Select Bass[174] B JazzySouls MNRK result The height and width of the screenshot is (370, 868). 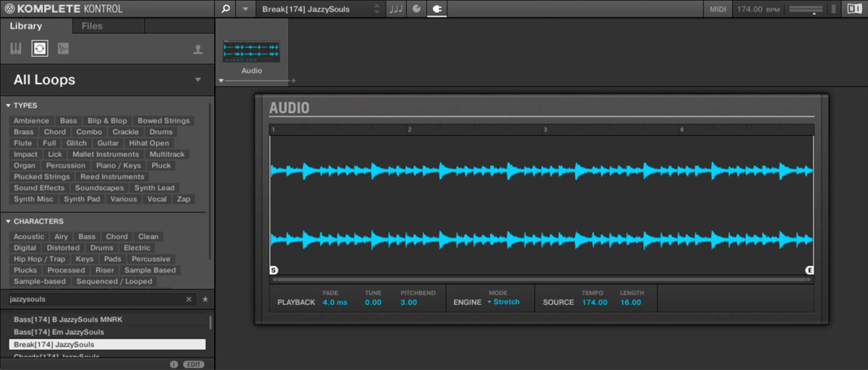point(107,319)
